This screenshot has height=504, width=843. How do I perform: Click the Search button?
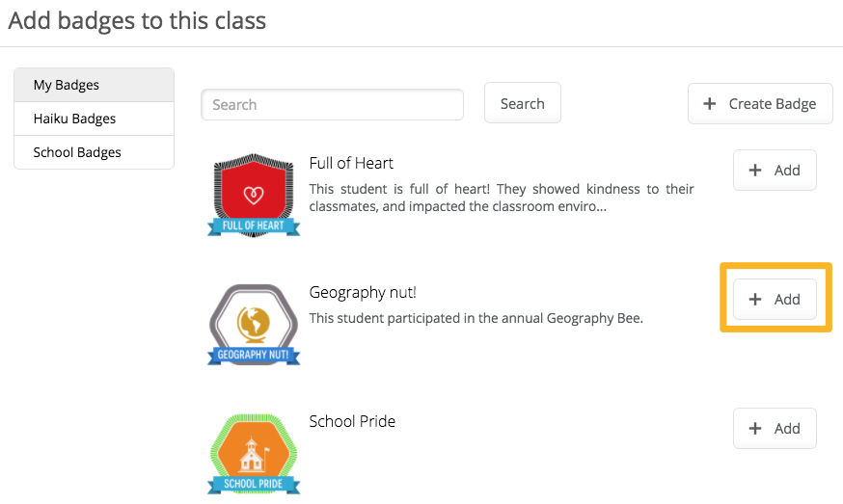(523, 103)
